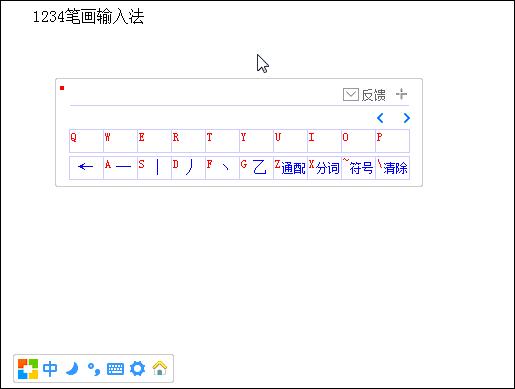
Task: Input horizontal stroke with A key
Action: (120, 168)
